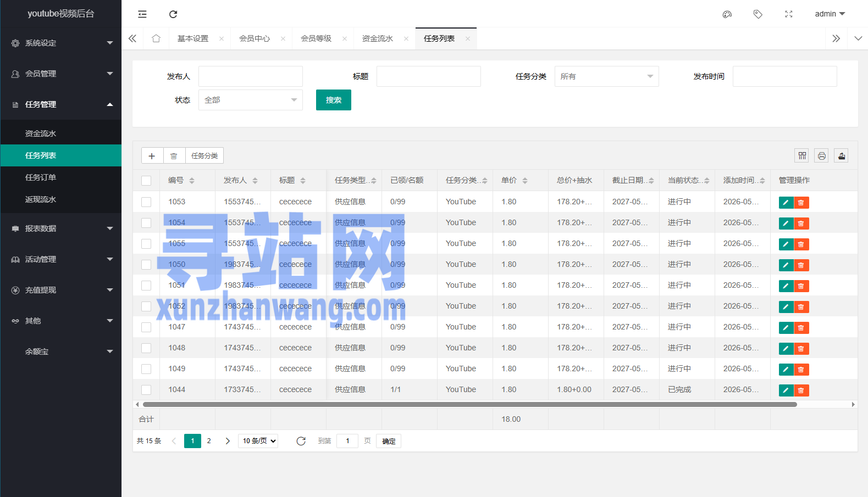Open the theme palette icon
The height and width of the screenshot is (497, 868).
pos(727,14)
